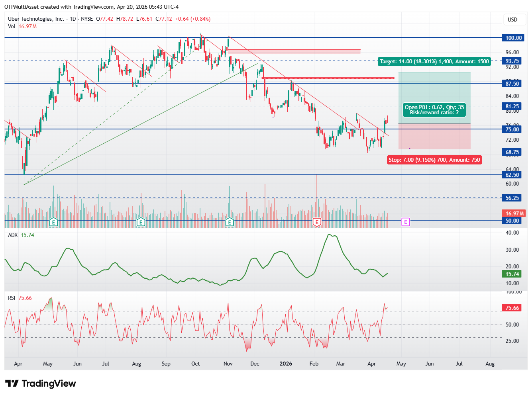Click the 75.00 price level label
Viewport: 532px width, 397px height.
pyautogui.click(x=512, y=129)
